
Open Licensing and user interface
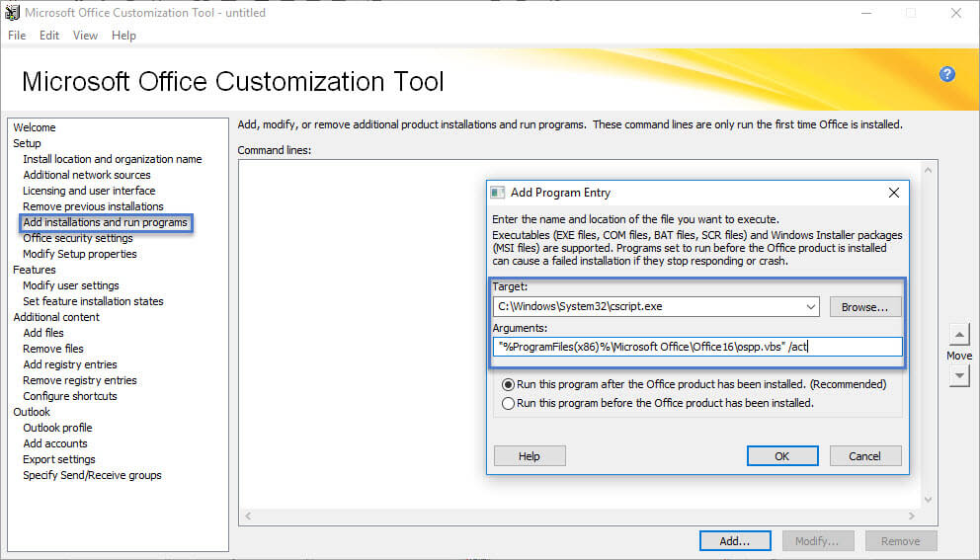pyautogui.click(x=89, y=191)
